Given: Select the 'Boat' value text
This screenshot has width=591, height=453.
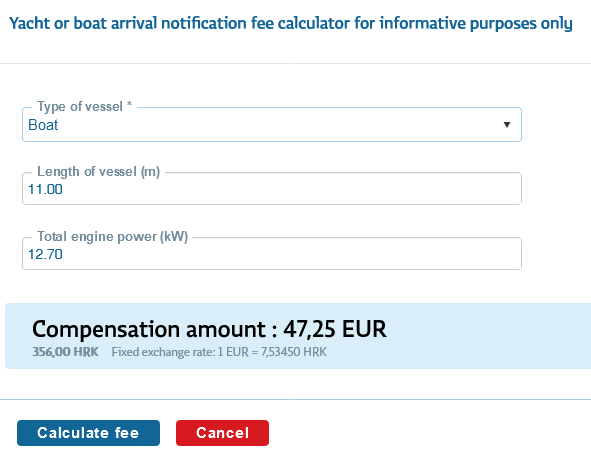Looking at the screenshot, I should pyautogui.click(x=43, y=125).
